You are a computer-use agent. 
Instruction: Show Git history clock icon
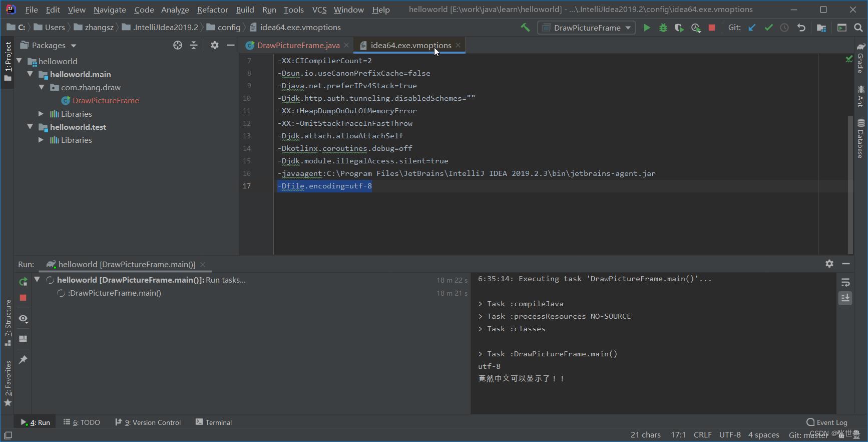[784, 28]
